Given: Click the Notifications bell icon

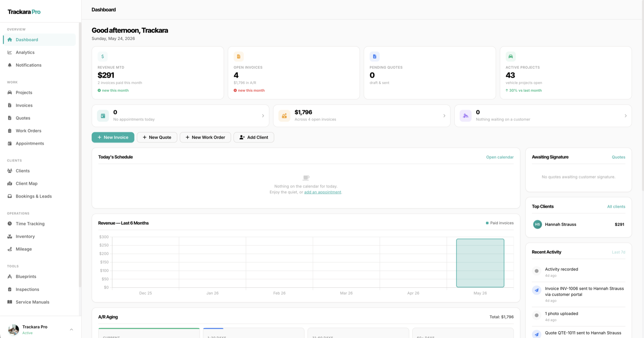Looking at the screenshot, I should pos(10,65).
